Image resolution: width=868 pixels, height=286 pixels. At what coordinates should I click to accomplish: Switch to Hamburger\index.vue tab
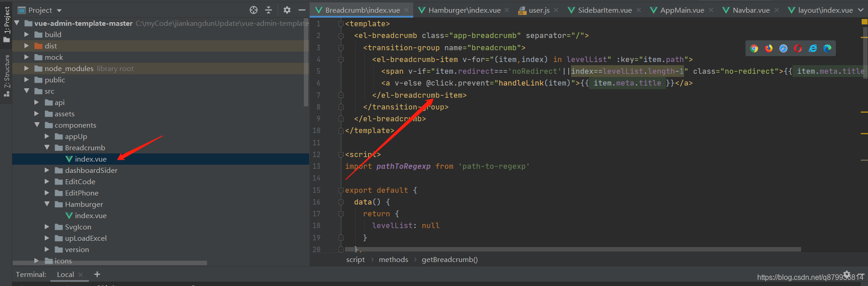coord(464,10)
